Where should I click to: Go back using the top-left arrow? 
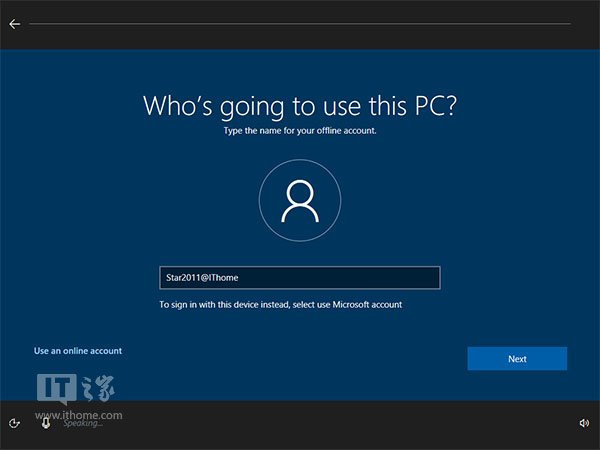(14, 24)
